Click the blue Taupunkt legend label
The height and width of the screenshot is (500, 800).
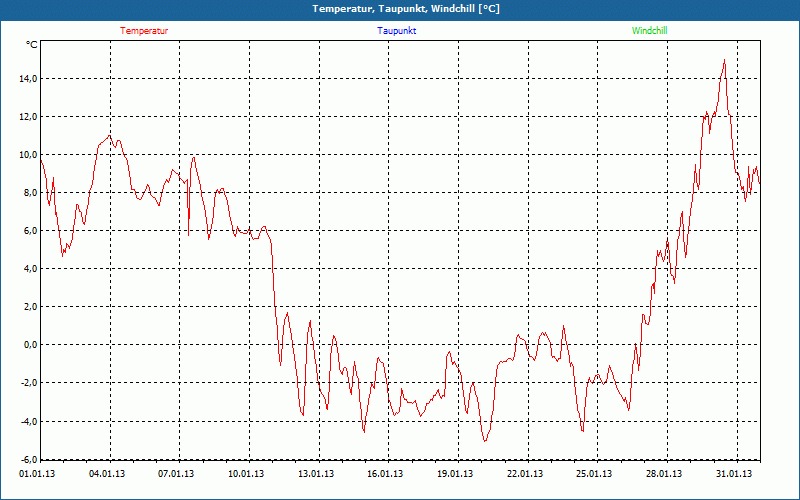click(397, 31)
